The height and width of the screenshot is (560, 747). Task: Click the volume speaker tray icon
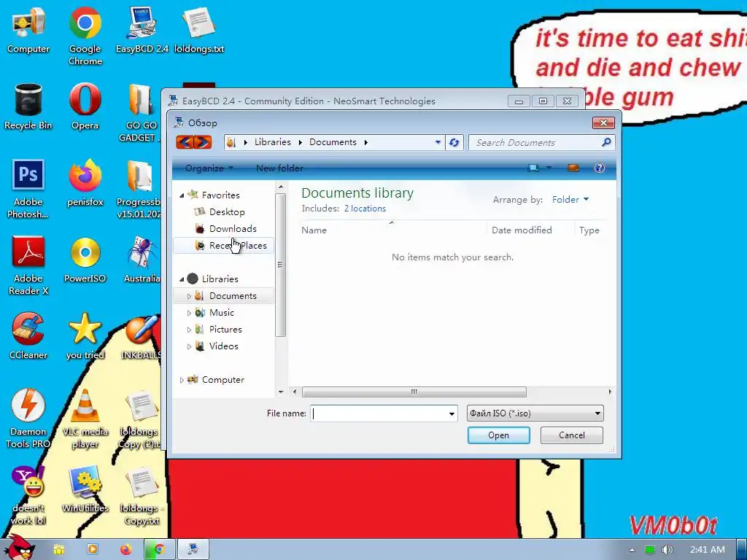[667, 550]
